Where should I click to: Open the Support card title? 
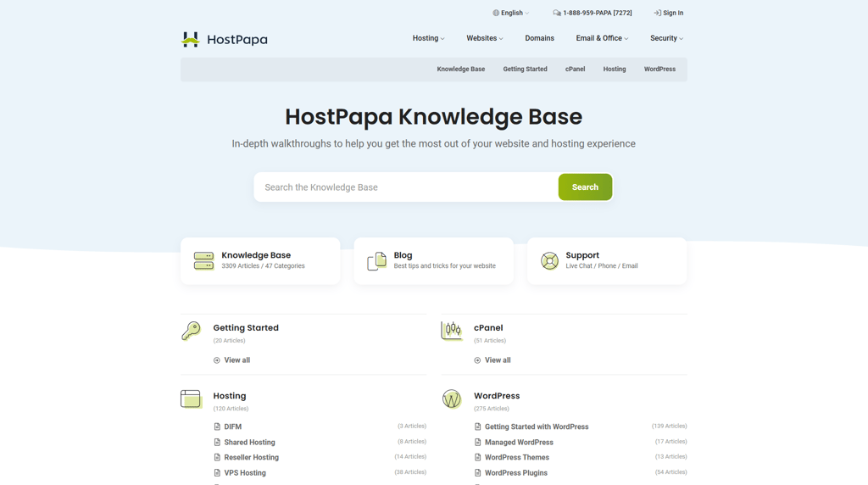click(x=582, y=255)
